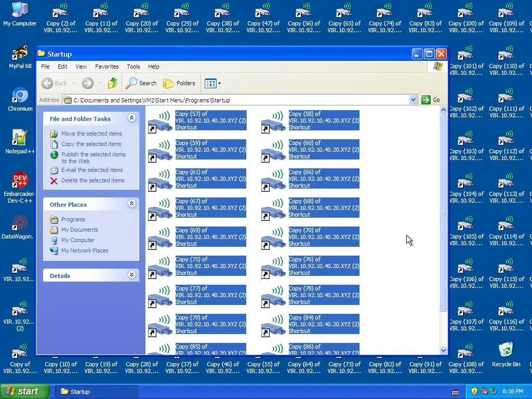Open the Edit menu
Screen dimensions: 532x399
(62, 66)
